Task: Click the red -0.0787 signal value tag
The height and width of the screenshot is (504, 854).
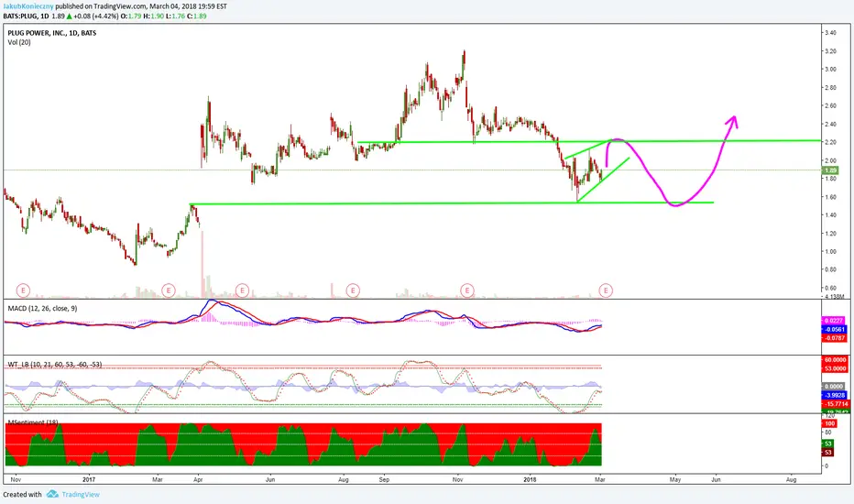Action: click(834, 338)
